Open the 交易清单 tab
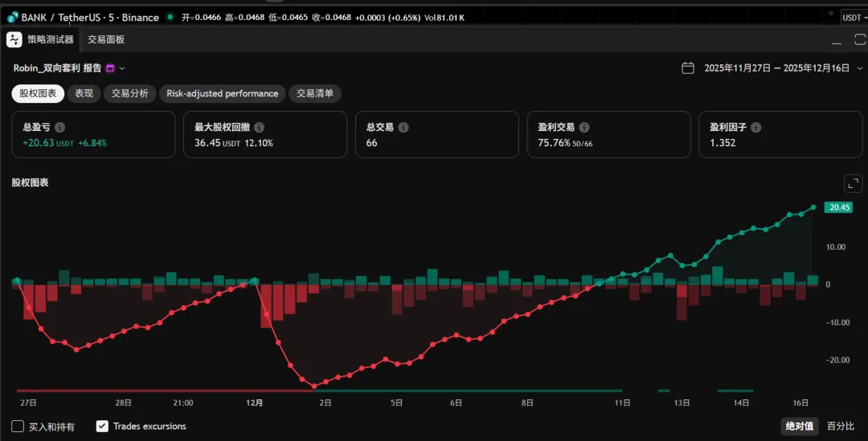Viewport: 868px width, 441px height. [315, 94]
